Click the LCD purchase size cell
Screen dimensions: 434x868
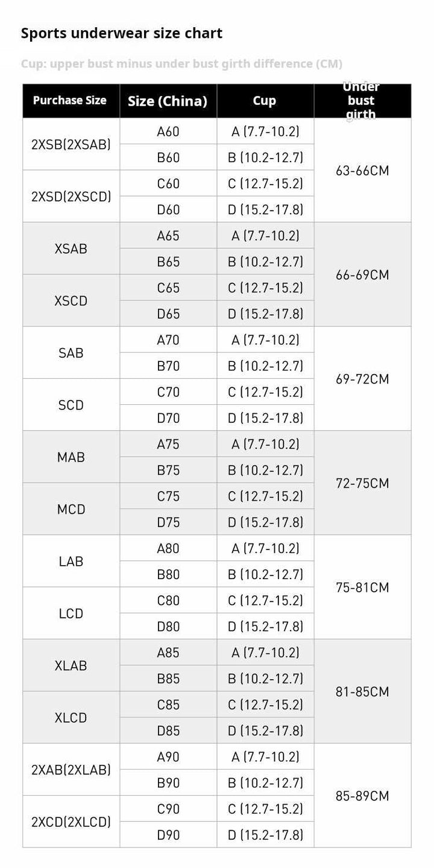[x=71, y=613]
